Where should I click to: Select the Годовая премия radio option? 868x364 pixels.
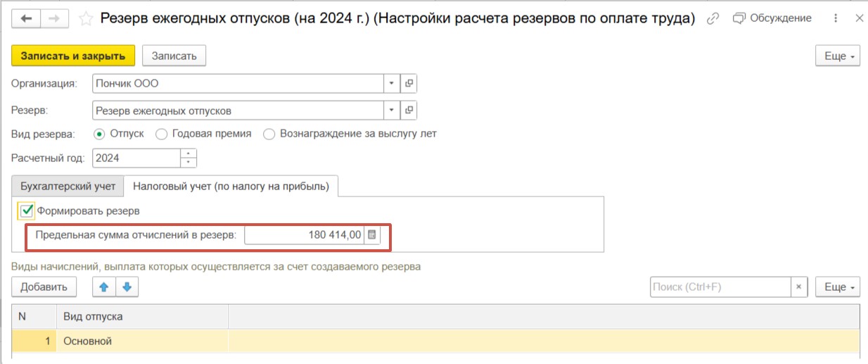coord(161,134)
